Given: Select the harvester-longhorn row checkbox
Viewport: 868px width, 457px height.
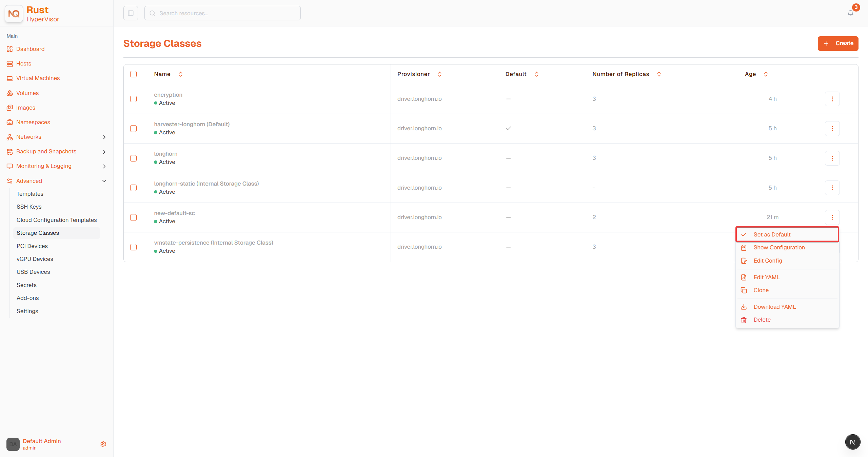Looking at the screenshot, I should (x=134, y=129).
